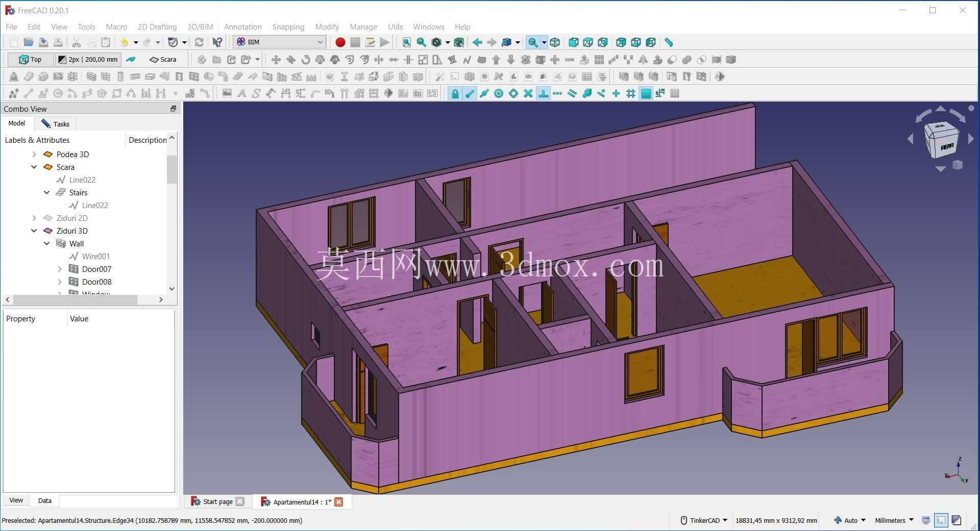
Task: Open the draw style dropdown arrow
Action: coord(448,42)
